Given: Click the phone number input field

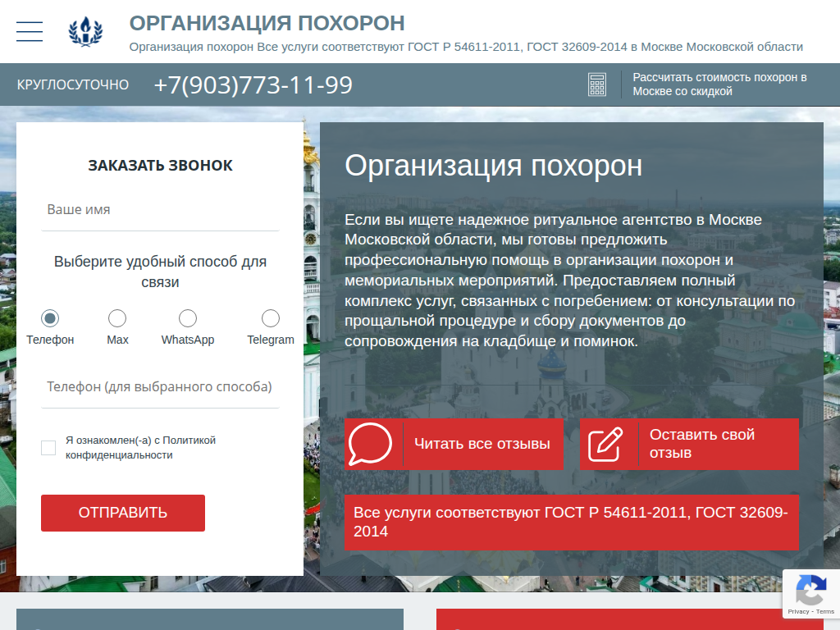Looking at the screenshot, I should (160, 386).
